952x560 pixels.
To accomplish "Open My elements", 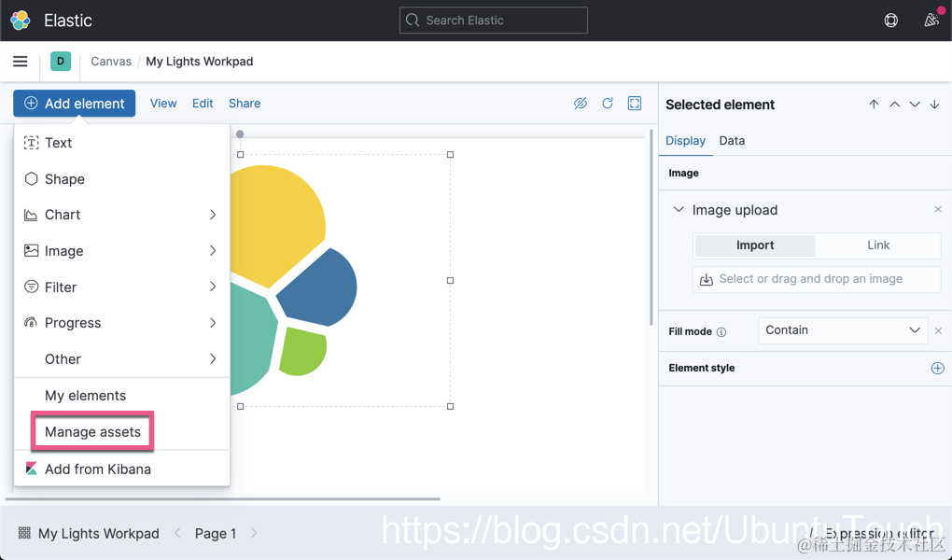I will pyautogui.click(x=121, y=396).
